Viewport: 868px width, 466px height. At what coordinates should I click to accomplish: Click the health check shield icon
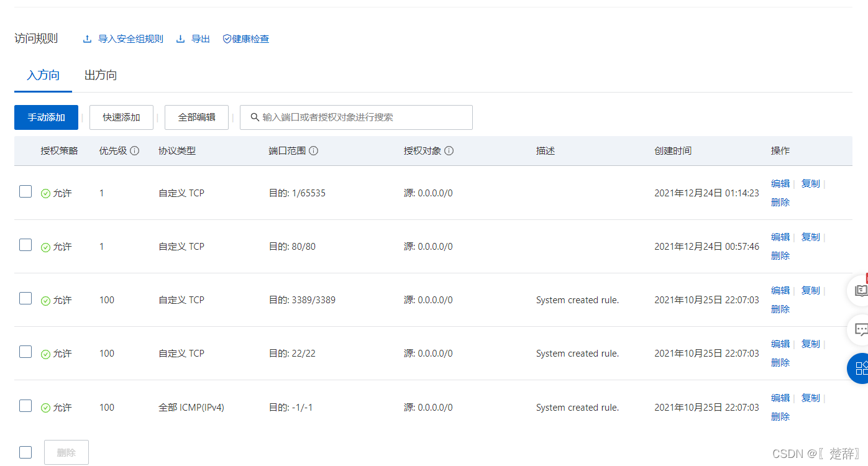(x=227, y=39)
